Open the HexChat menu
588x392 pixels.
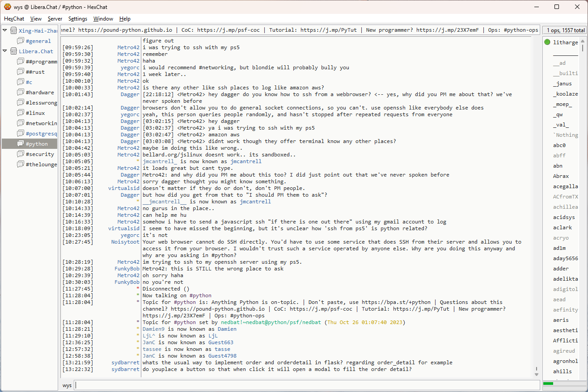(x=14, y=19)
